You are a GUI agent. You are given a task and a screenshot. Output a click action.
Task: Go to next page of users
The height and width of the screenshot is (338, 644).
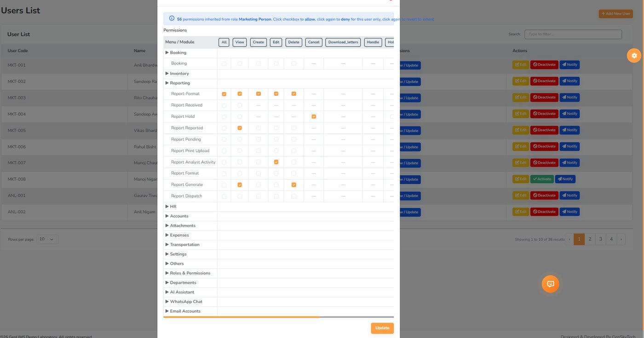click(621, 239)
